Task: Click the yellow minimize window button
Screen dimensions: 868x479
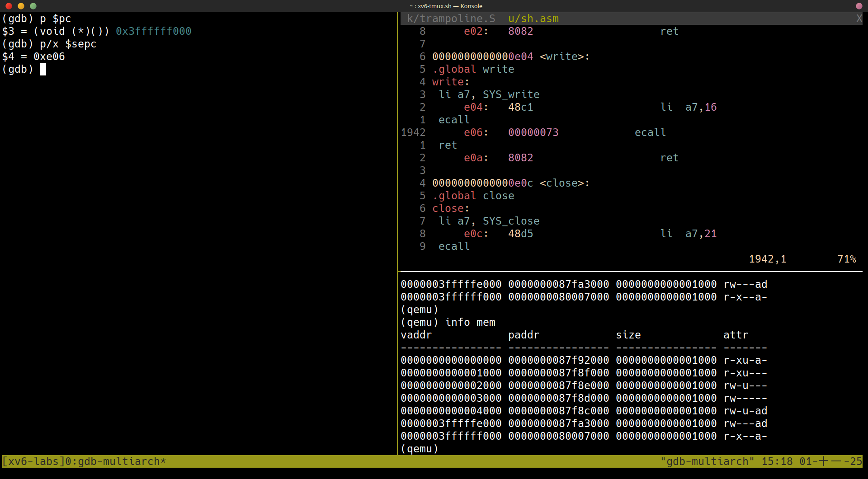Action: click(21, 6)
